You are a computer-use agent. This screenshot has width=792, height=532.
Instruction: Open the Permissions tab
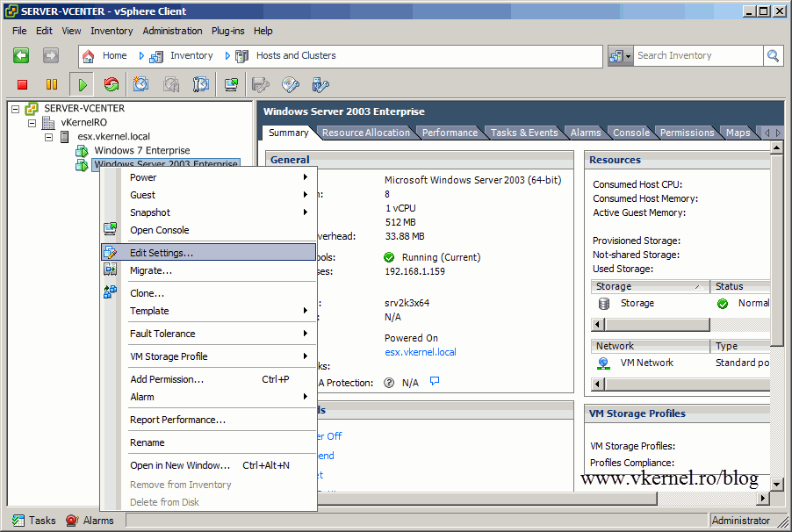click(x=687, y=133)
